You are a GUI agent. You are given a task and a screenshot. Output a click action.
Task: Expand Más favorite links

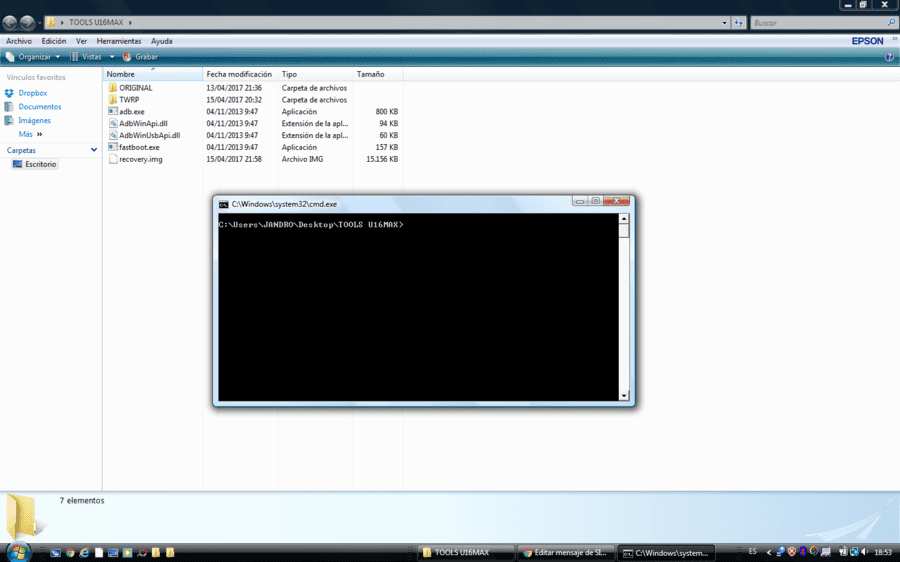(x=30, y=134)
